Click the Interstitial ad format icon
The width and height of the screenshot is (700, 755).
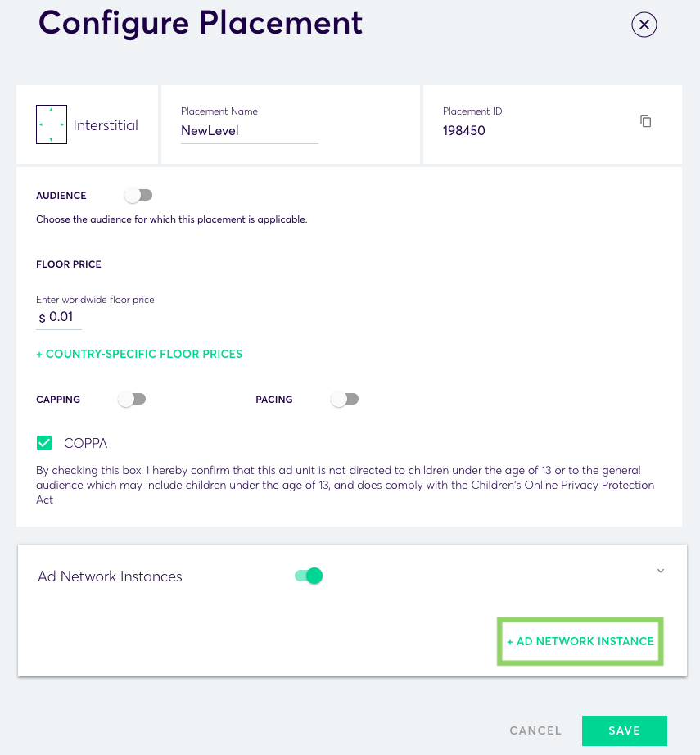pyautogui.click(x=52, y=124)
